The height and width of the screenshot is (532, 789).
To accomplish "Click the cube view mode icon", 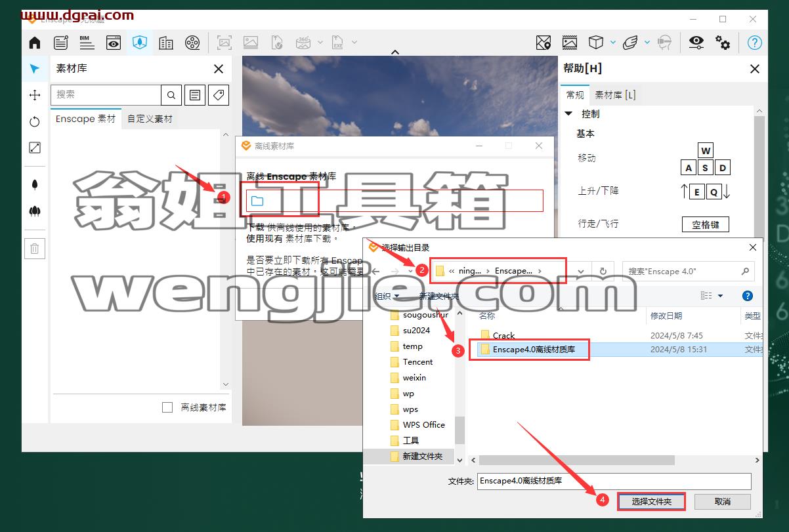I will [x=595, y=43].
